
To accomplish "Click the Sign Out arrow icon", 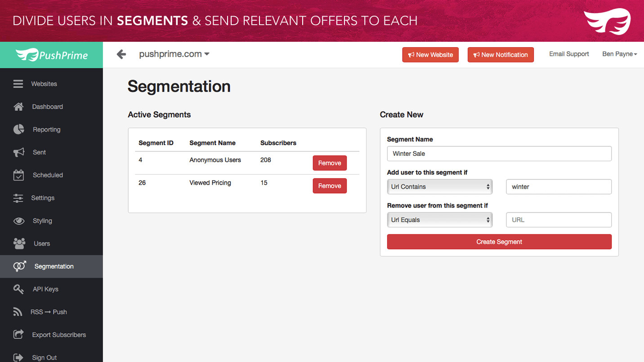I will 18,358.
